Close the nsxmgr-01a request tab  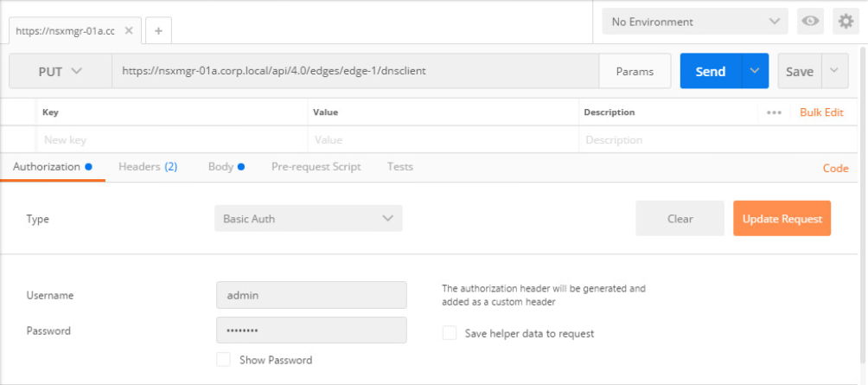(129, 31)
